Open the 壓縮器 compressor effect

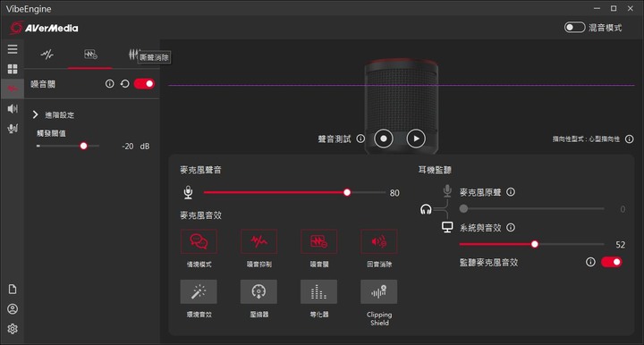pyautogui.click(x=258, y=291)
